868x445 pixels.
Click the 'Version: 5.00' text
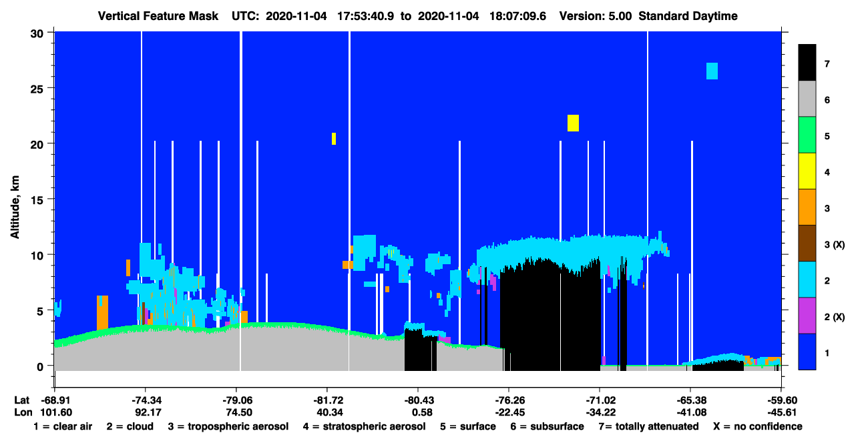click(596, 16)
